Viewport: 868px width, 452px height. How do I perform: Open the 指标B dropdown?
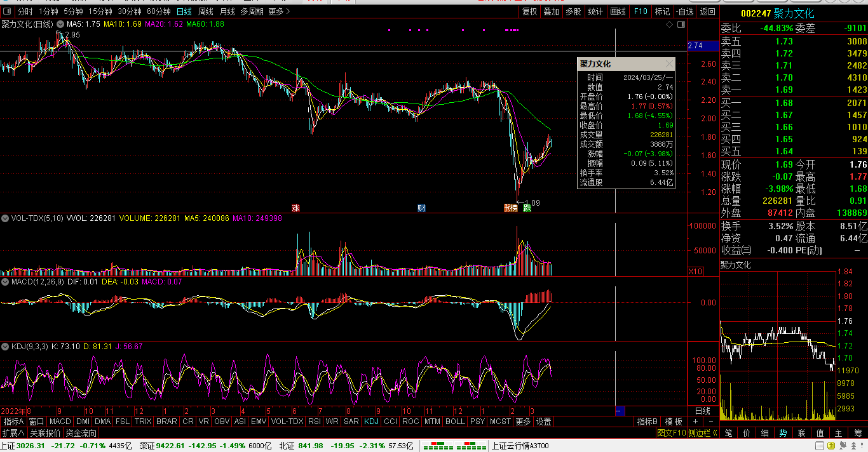click(x=648, y=422)
